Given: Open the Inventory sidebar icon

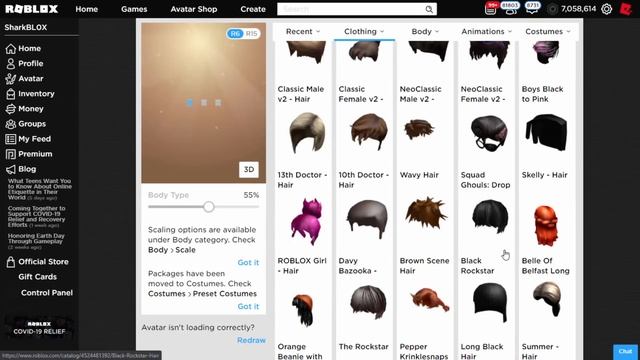Looking at the screenshot, I should 11,94.
